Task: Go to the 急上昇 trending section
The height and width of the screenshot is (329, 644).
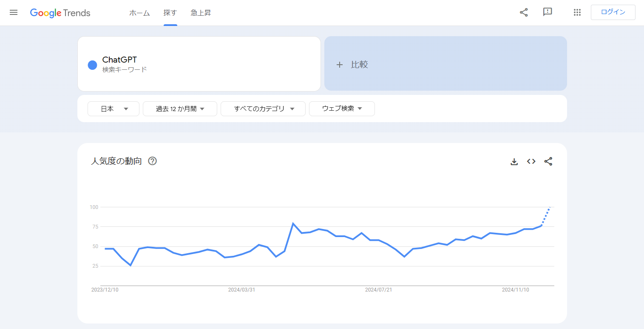Action: (x=200, y=13)
